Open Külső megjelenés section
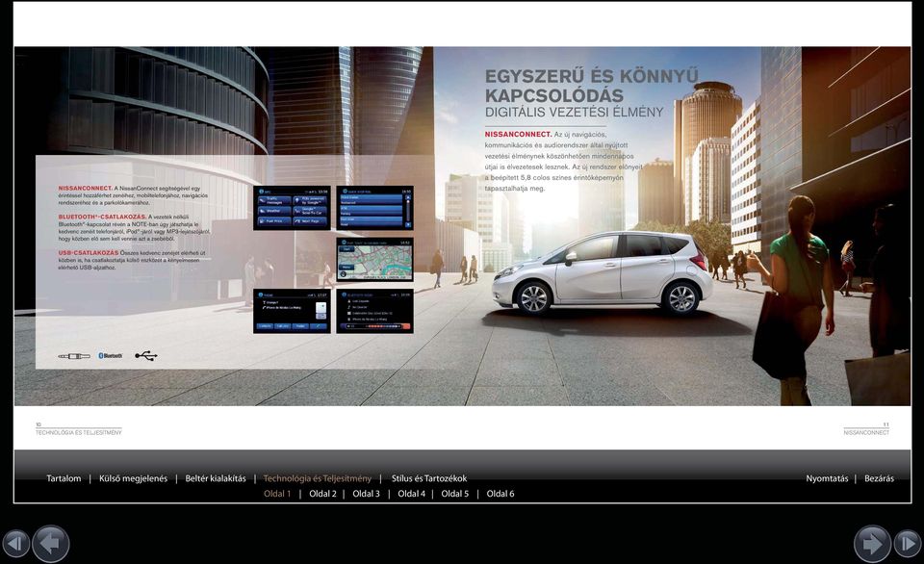The image size is (924, 564). click(x=133, y=478)
